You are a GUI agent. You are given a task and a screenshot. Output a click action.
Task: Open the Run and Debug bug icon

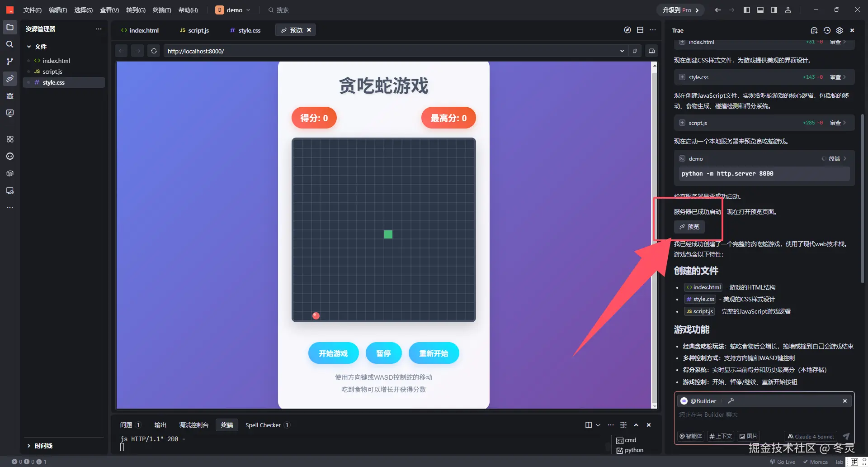tap(9, 96)
